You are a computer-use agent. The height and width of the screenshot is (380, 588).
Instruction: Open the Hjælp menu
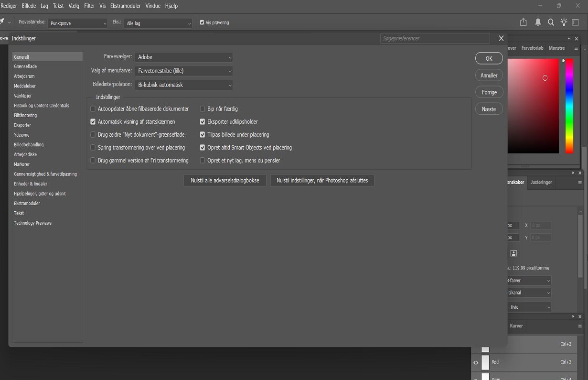point(171,6)
